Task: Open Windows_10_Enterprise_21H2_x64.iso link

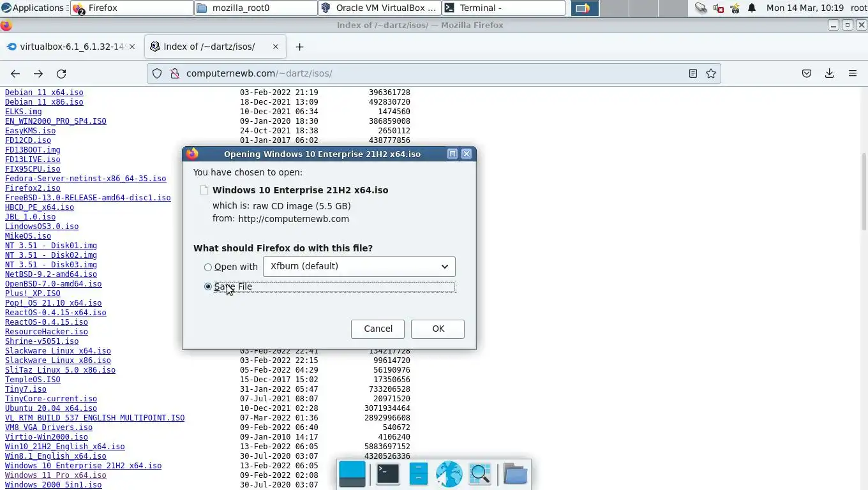Action: (x=83, y=466)
